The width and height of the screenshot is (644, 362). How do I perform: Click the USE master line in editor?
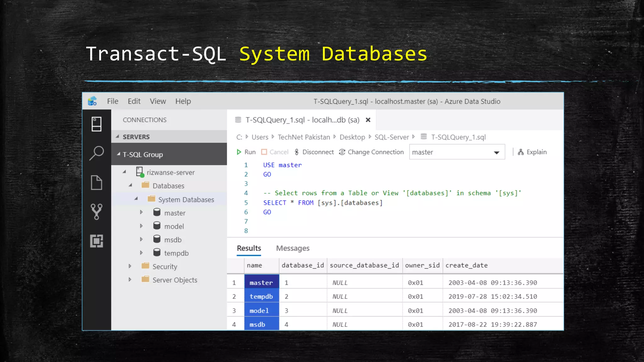(x=282, y=165)
